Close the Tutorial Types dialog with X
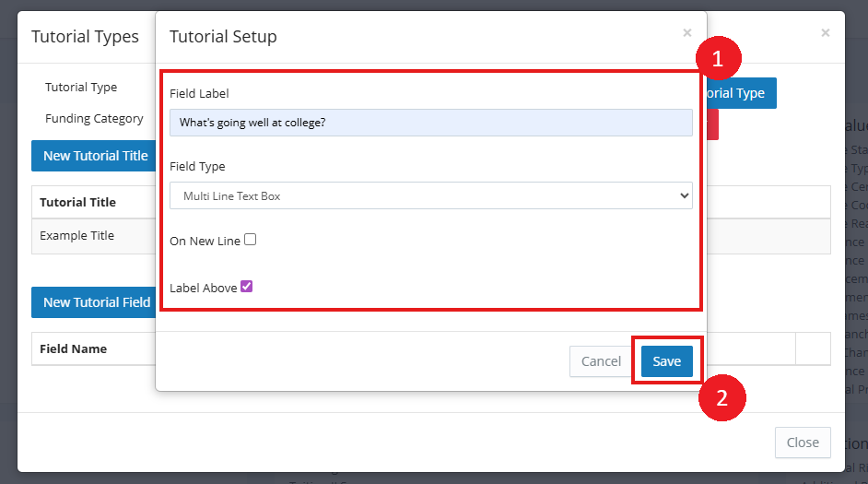This screenshot has width=868, height=484. [x=825, y=32]
